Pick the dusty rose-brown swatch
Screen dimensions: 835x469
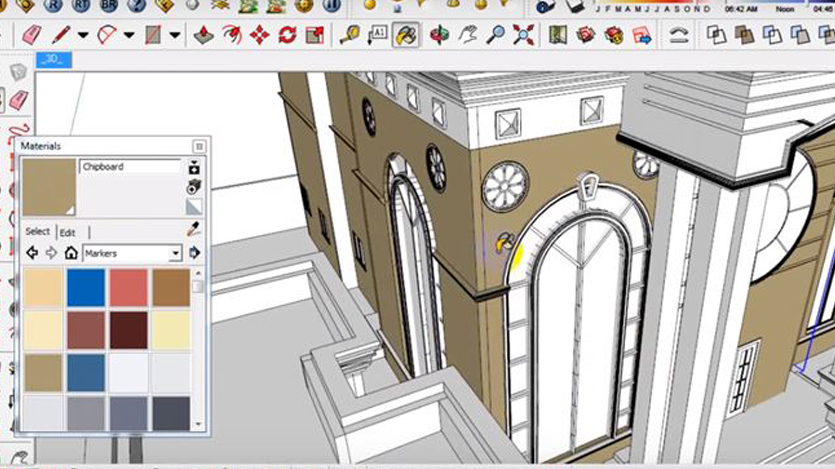click(86, 331)
